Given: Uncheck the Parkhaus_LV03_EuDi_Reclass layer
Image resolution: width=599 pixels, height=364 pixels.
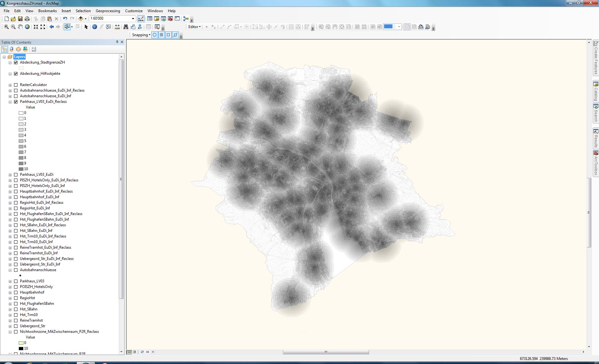Looking at the screenshot, I should pyautogui.click(x=16, y=102).
